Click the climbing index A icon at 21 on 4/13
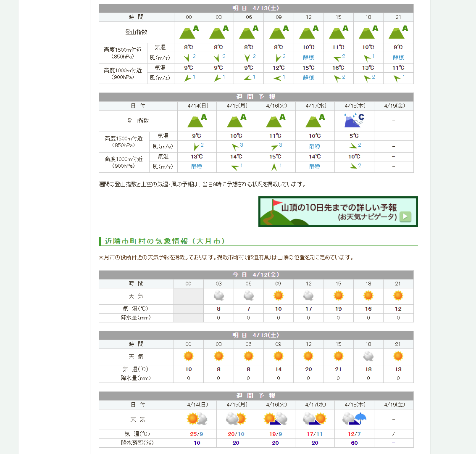476x454 pixels. pos(398,32)
